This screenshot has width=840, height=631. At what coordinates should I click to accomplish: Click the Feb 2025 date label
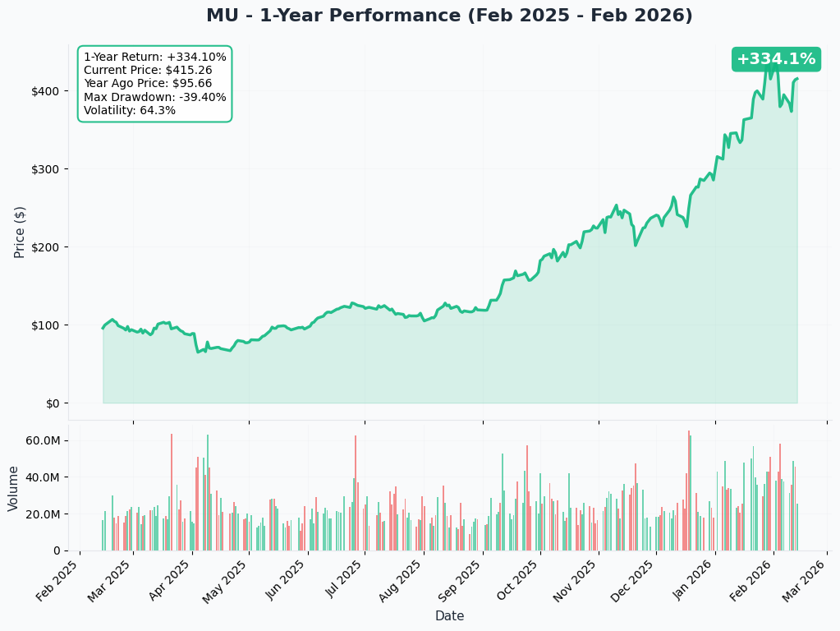coord(58,582)
